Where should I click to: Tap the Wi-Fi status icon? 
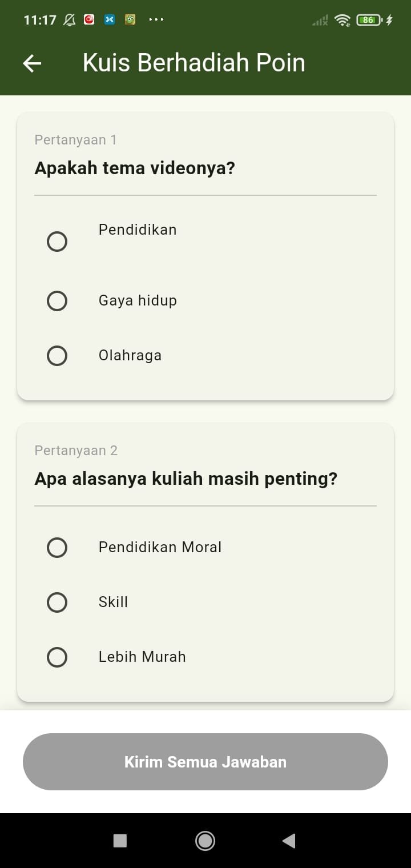342,21
